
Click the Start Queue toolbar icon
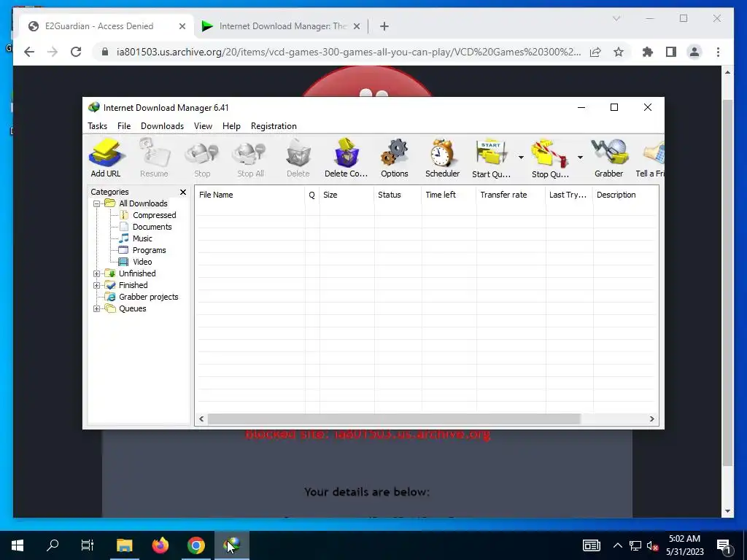tap(491, 158)
